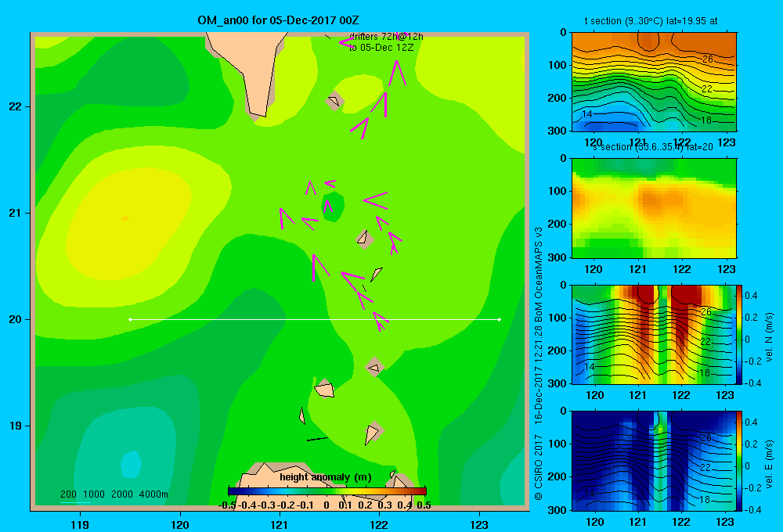Screen dimensions: 783x532
Task: Click the '-0.5' value on the height anomaly scale
Action: click(227, 505)
